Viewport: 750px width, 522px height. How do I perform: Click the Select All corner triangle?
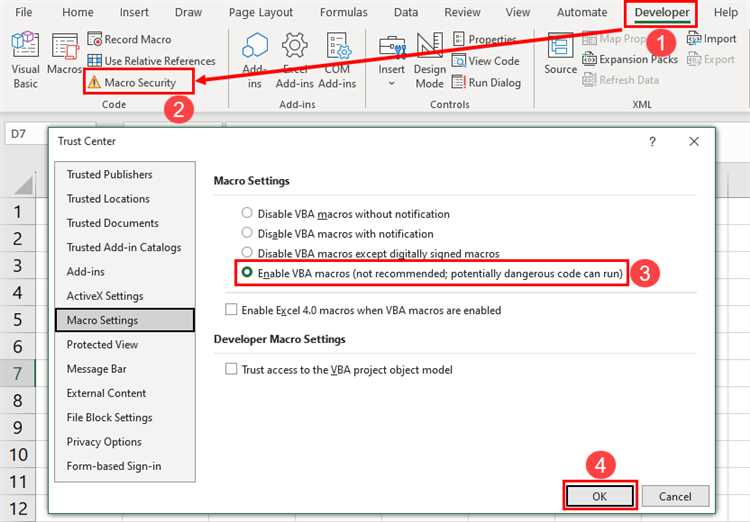tap(22, 185)
